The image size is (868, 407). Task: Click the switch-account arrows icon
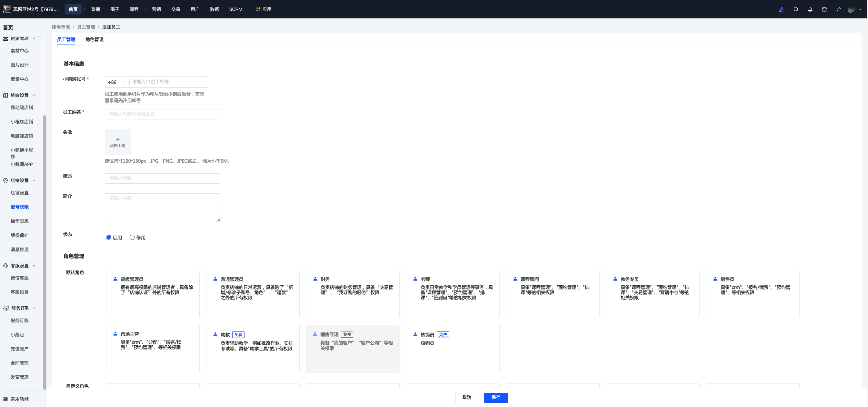[x=838, y=9]
